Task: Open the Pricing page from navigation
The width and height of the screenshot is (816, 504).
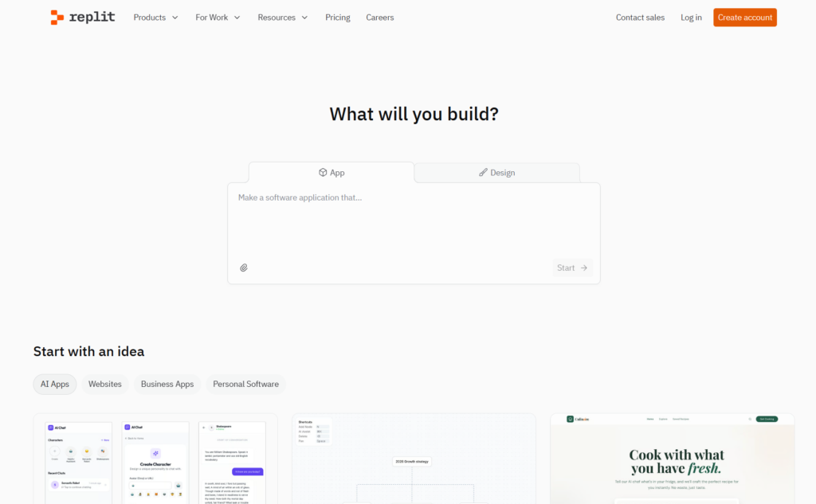Action: click(337, 17)
